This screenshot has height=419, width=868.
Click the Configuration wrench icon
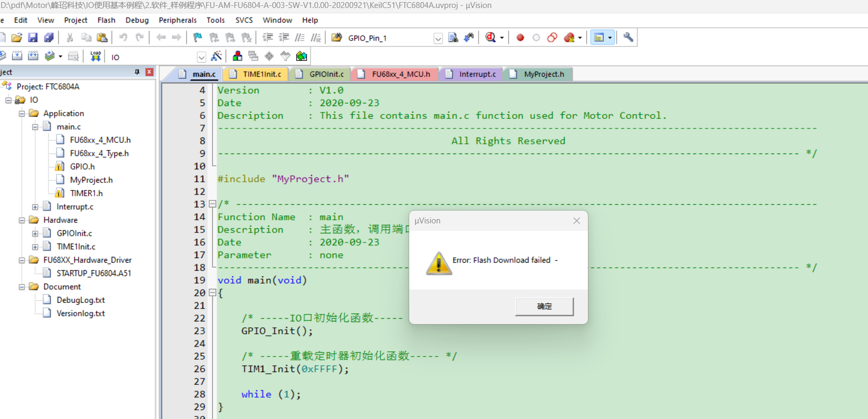pyautogui.click(x=628, y=37)
